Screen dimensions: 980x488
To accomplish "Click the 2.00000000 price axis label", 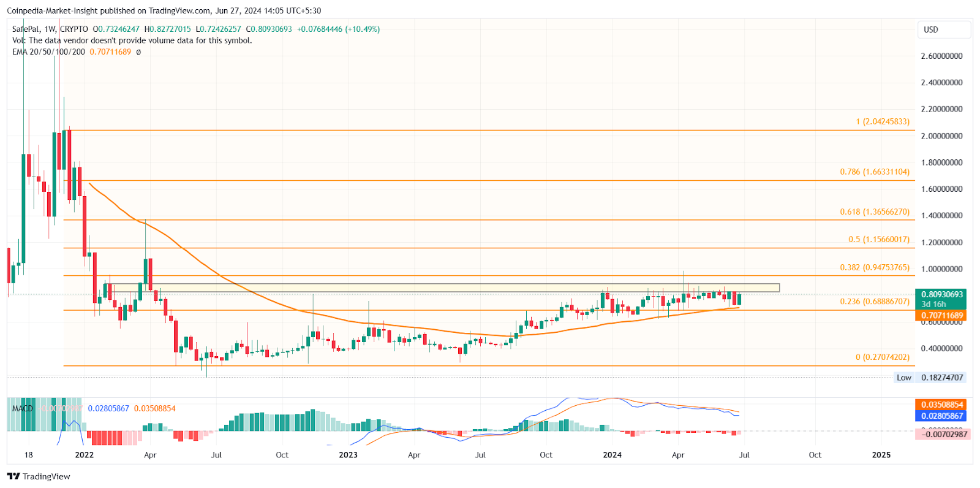I will [941, 136].
